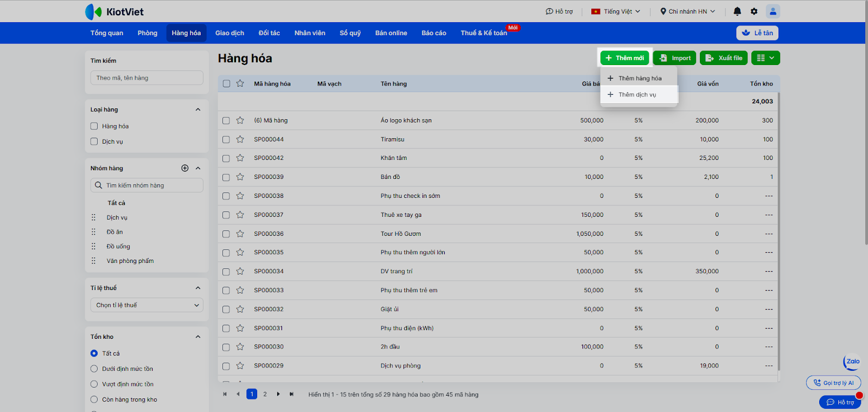Star the Dịch vụ phòng row
Viewport: 868px width, 412px height.
[240, 366]
